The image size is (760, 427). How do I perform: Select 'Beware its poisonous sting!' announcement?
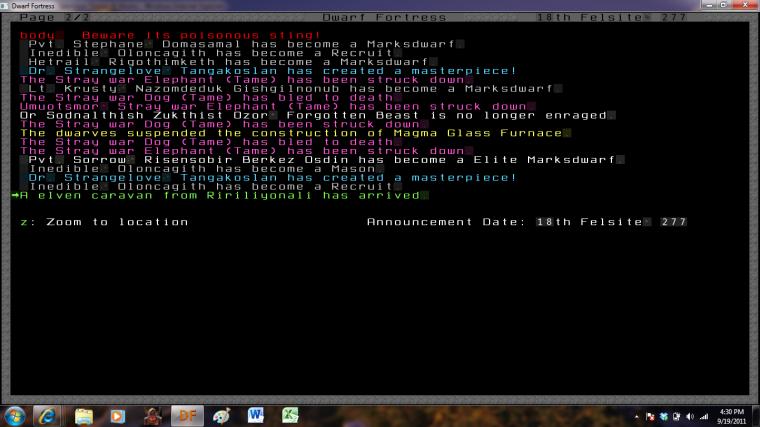tap(201, 35)
